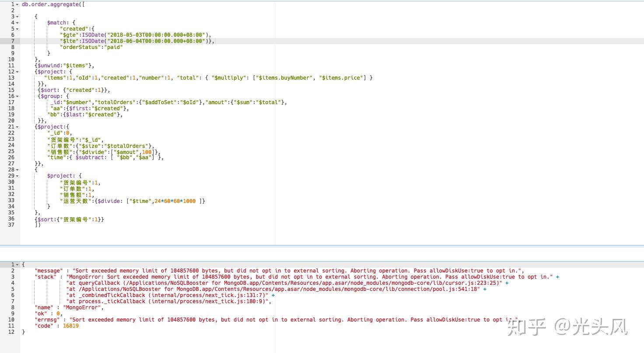Click the error code value 16819

pyautogui.click(x=71, y=326)
